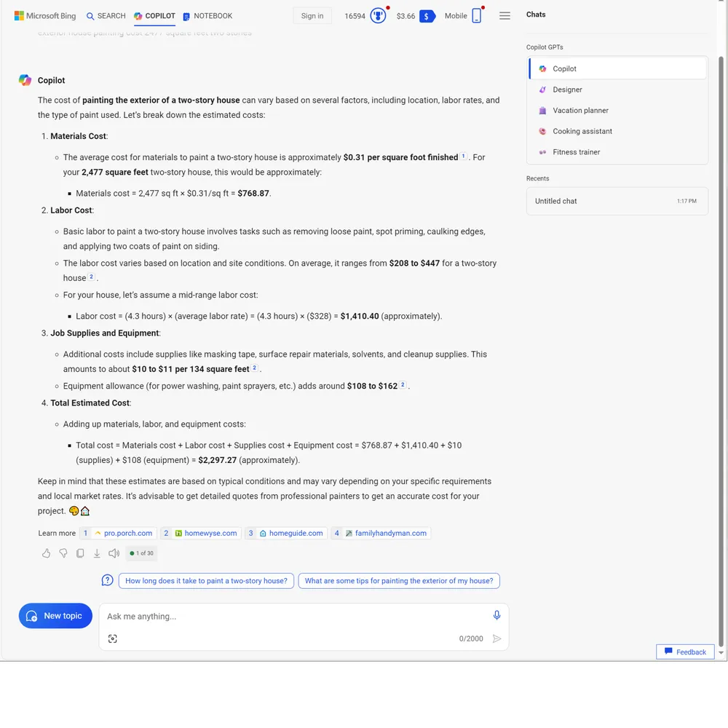The height and width of the screenshot is (728, 728).
Task: Select suggestion about how long painting takes
Action: click(x=206, y=581)
